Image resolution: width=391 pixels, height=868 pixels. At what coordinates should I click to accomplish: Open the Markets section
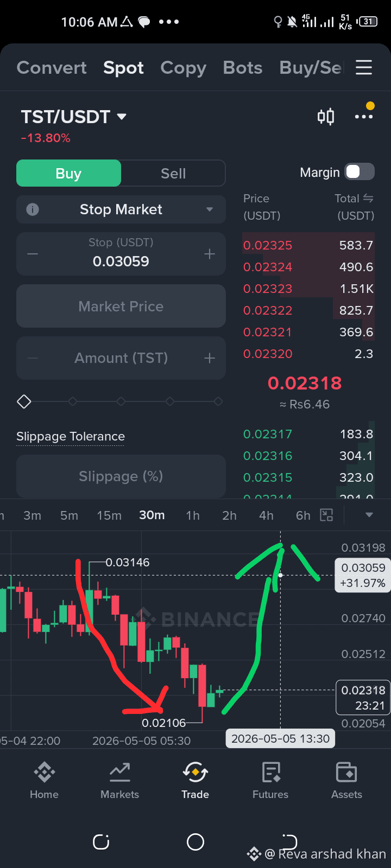119,781
